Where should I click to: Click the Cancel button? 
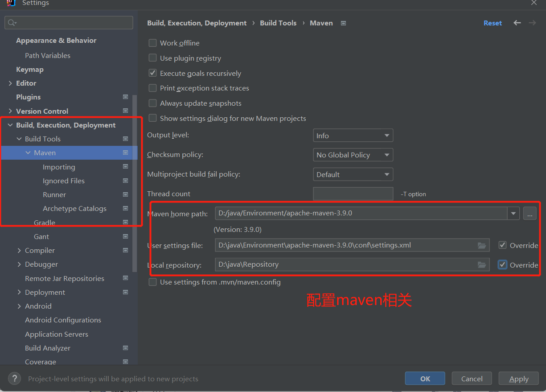[x=472, y=379]
